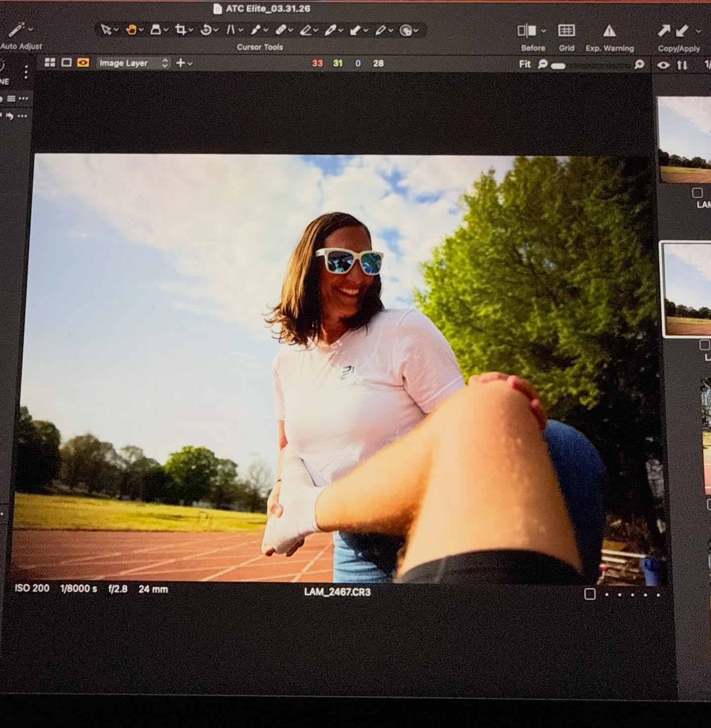Viewport: 711px width, 728px height.
Task: Pick the Straighten tool
Action: (231, 31)
